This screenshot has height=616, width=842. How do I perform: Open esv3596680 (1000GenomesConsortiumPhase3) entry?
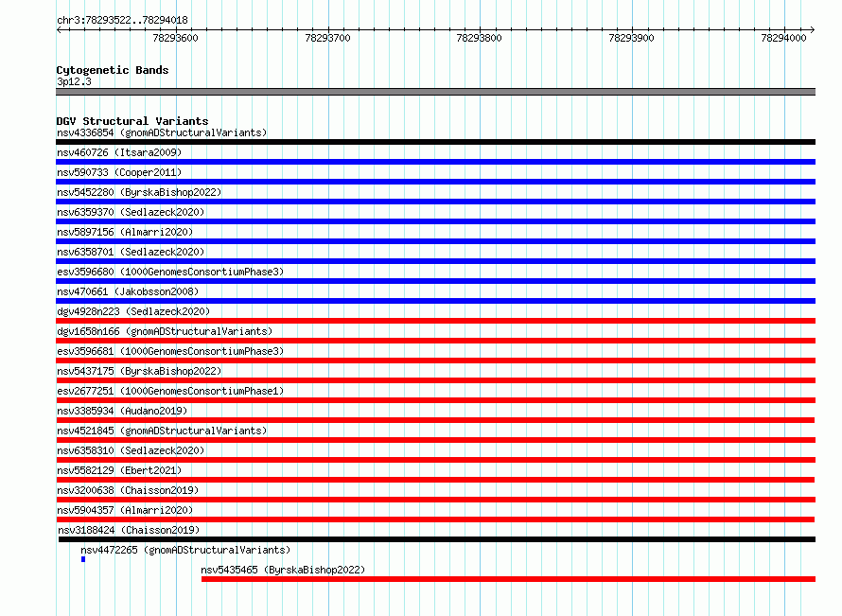click(170, 272)
